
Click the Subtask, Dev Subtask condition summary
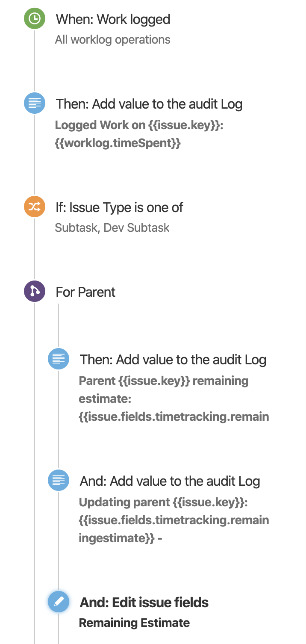[x=112, y=227]
